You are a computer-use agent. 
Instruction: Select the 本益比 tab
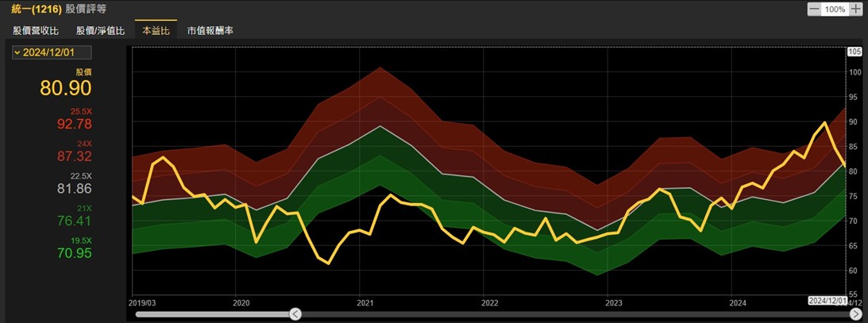156,30
